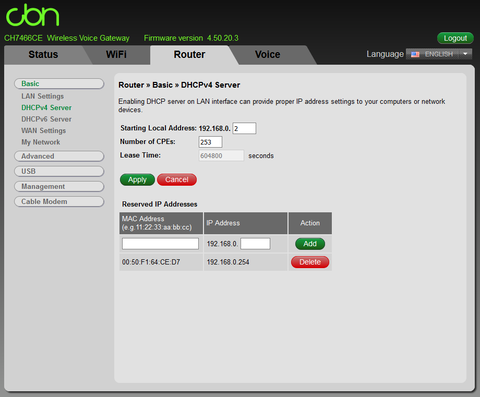Open the Language dropdown arrow

tap(465, 54)
